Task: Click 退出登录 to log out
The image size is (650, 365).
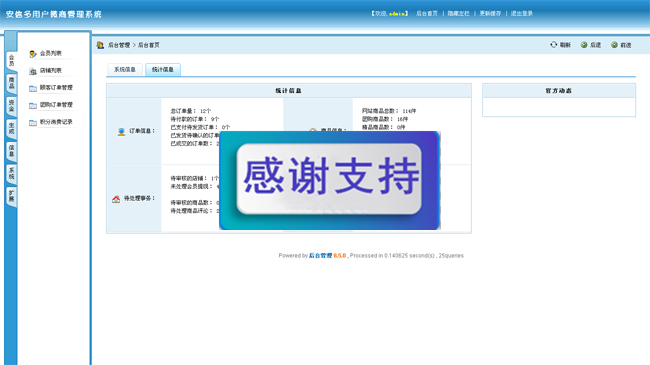Action: tap(522, 14)
